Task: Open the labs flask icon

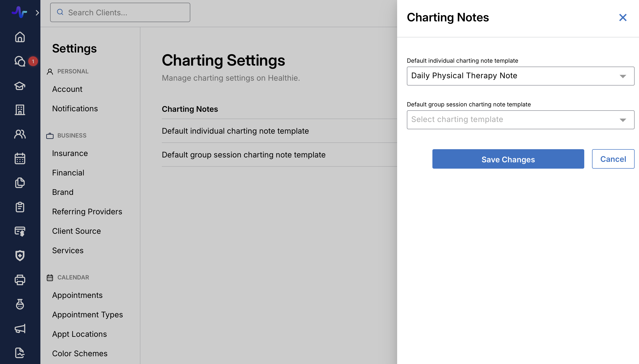Action: [20, 304]
